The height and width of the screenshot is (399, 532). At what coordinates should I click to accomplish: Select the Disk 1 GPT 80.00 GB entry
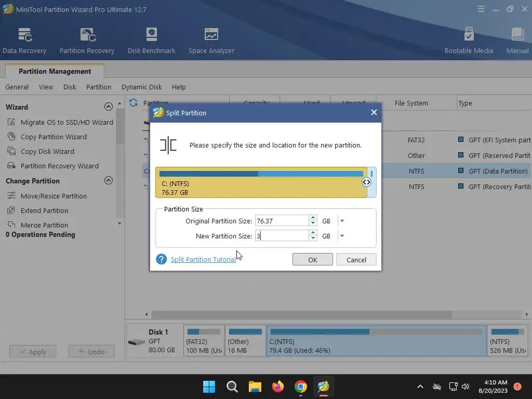(154, 341)
